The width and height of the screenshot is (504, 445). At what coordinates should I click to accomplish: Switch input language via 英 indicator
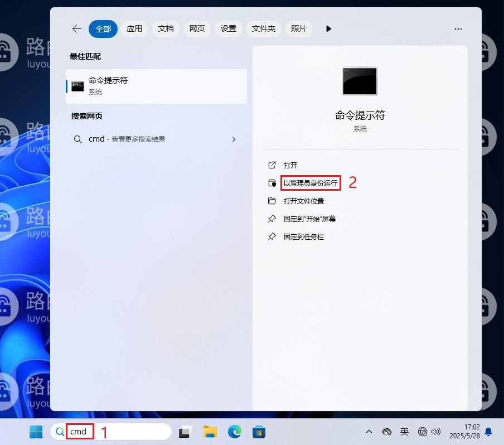pos(404,432)
